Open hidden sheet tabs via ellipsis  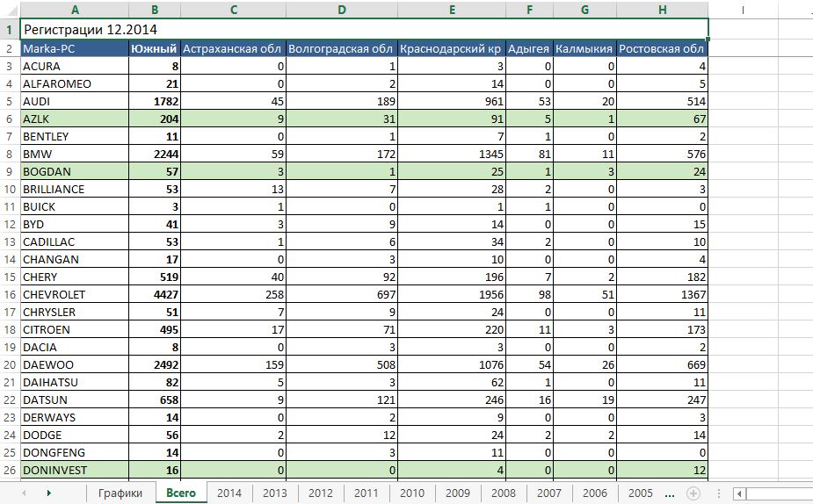click(x=670, y=493)
